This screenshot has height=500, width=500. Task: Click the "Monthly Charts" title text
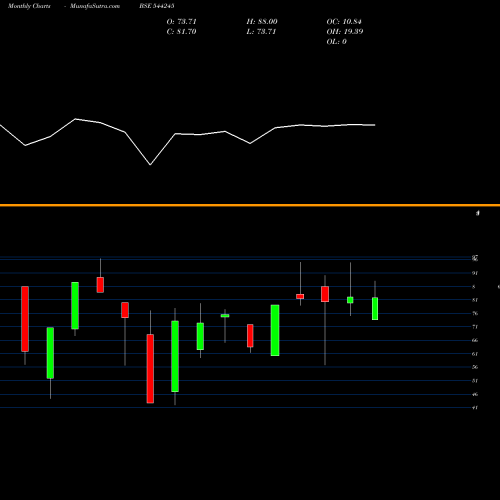29,6
